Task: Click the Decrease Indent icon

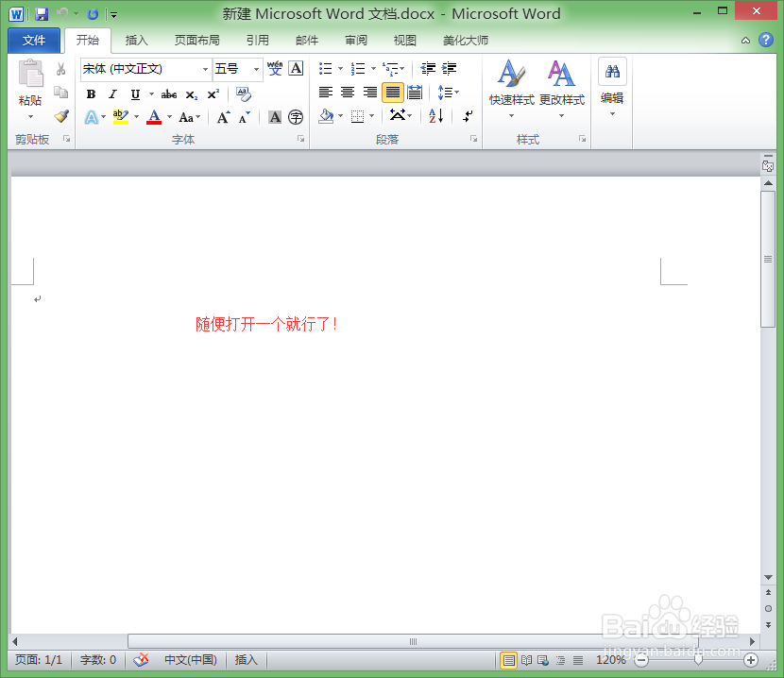Action: 428,69
